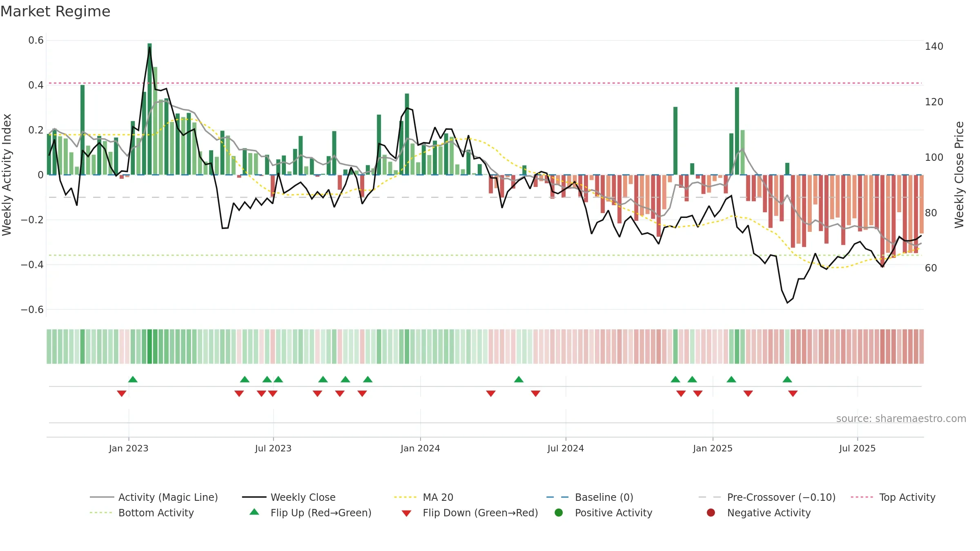Click the Jul 2025 x-axis label
Screen dimensions: 980x551
[857, 448]
